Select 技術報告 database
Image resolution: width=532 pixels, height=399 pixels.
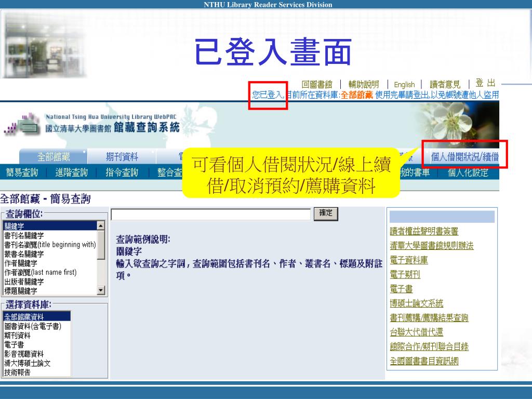[x=37, y=372]
